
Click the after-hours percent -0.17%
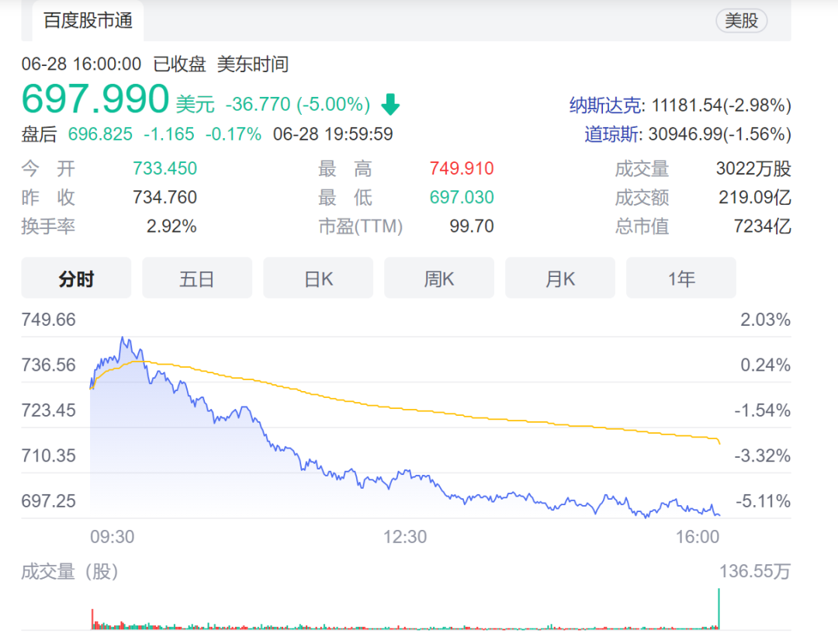pos(234,133)
